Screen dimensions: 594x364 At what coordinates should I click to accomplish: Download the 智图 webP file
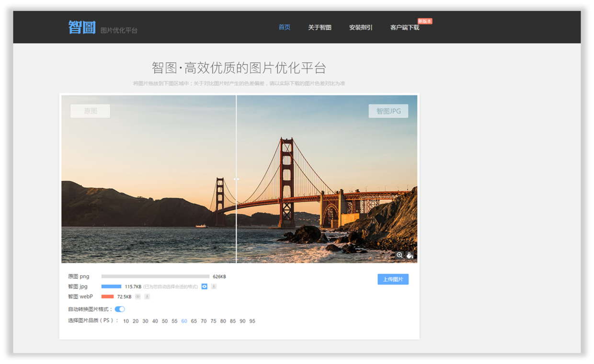pyautogui.click(x=147, y=296)
